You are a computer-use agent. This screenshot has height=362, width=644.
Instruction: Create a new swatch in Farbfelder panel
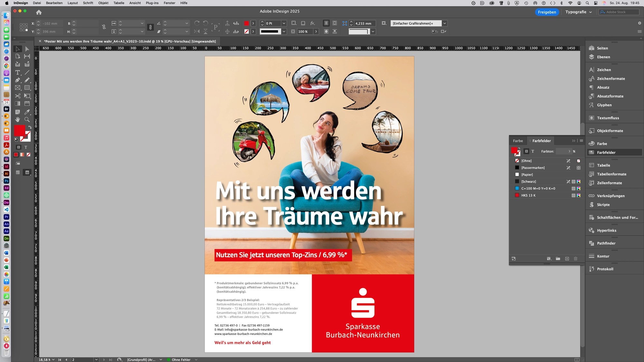pos(567,259)
